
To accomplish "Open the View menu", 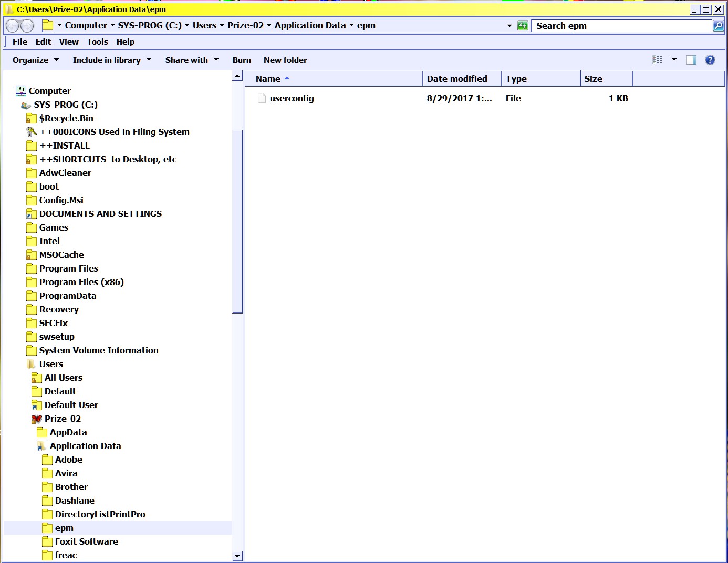I will (x=69, y=42).
